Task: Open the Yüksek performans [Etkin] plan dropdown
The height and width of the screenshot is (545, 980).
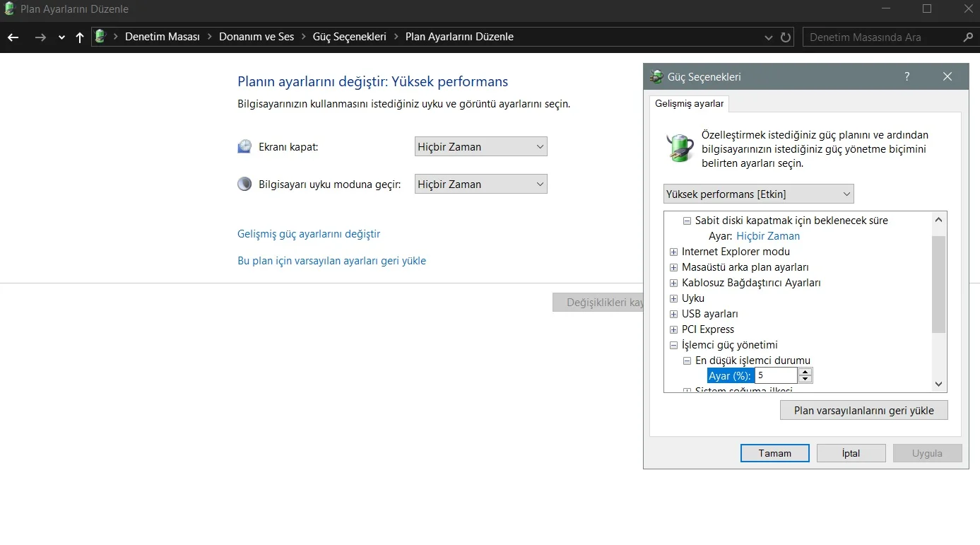Action: tap(759, 194)
